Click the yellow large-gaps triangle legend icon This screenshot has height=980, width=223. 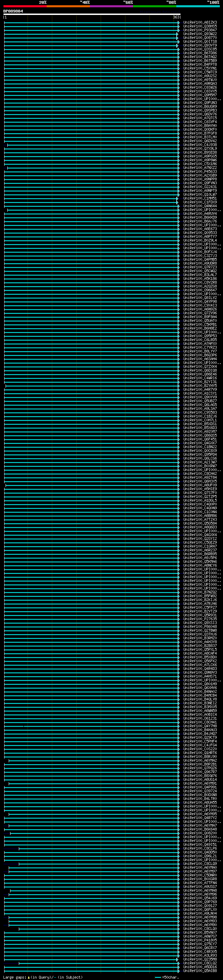pos(29,977)
